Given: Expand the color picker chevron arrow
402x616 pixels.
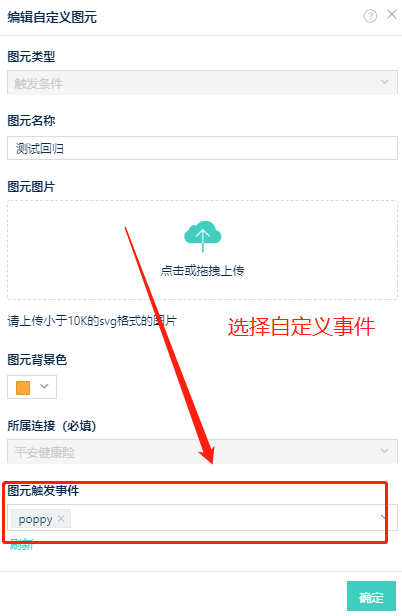Looking at the screenshot, I should point(44,387).
